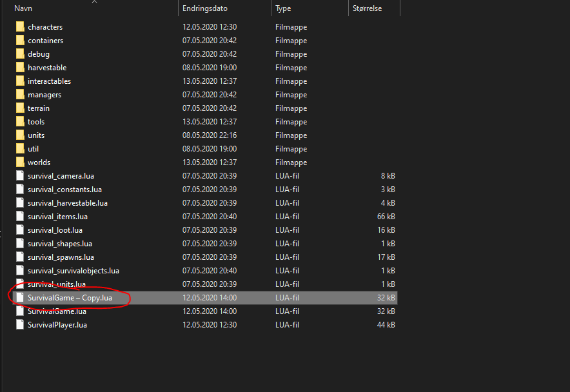Click the 17 kB size of survival_spawns.lua

386,257
